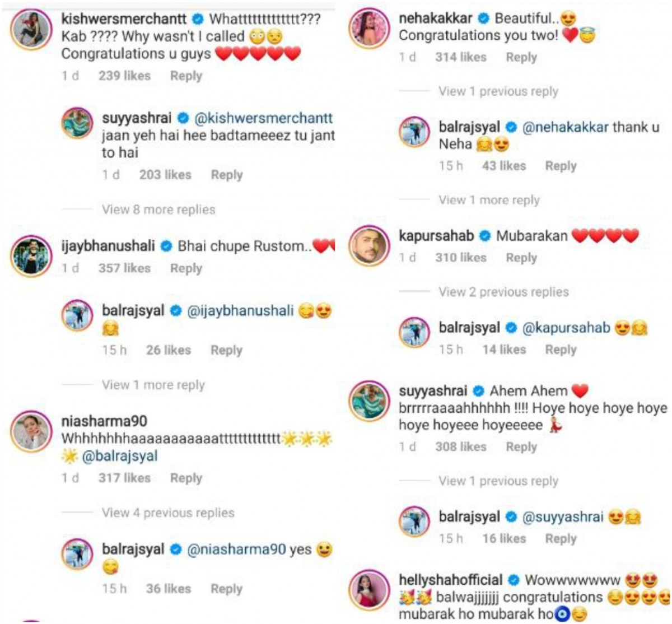This screenshot has width=672, height=624.
Task: Tap nehakakkar's profile avatar
Action: point(369,29)
